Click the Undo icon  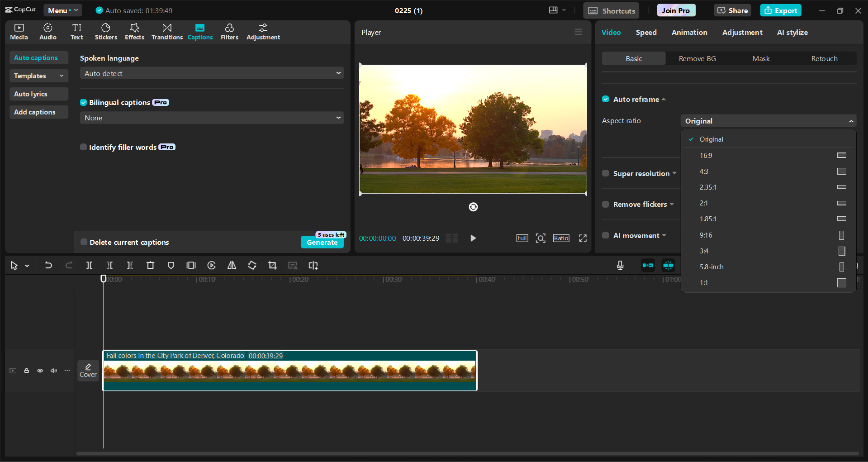click(48, 266)
